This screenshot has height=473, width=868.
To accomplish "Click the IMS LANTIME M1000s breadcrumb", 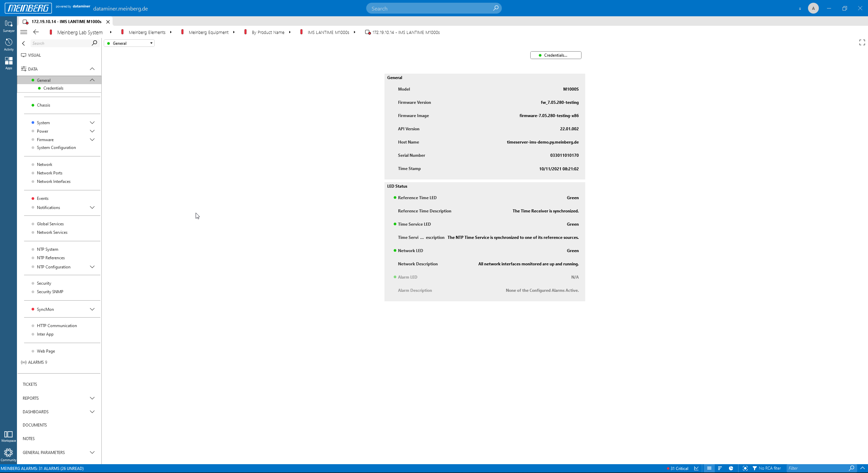I will (328, 32).
